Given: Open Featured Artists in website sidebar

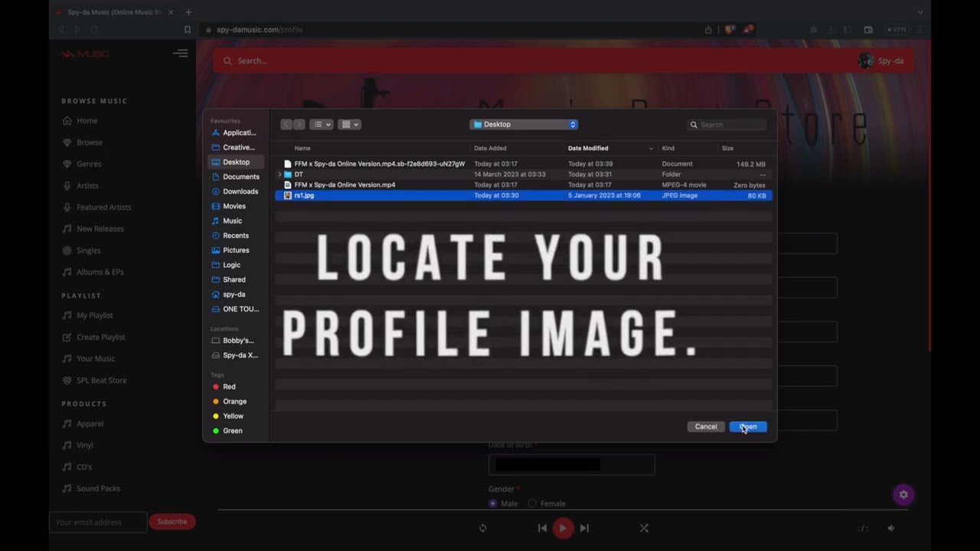Looking at the screenshot, I should click(x=97, y=207).
